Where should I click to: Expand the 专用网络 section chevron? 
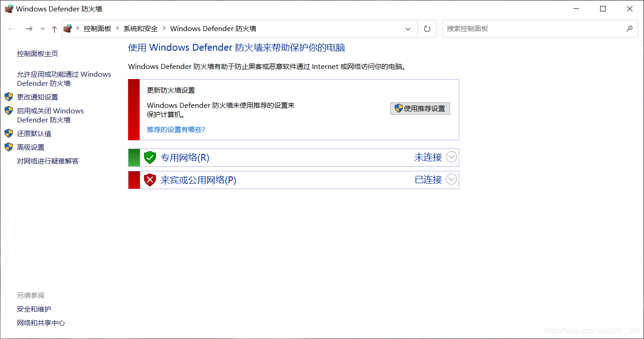pos(451,157)
